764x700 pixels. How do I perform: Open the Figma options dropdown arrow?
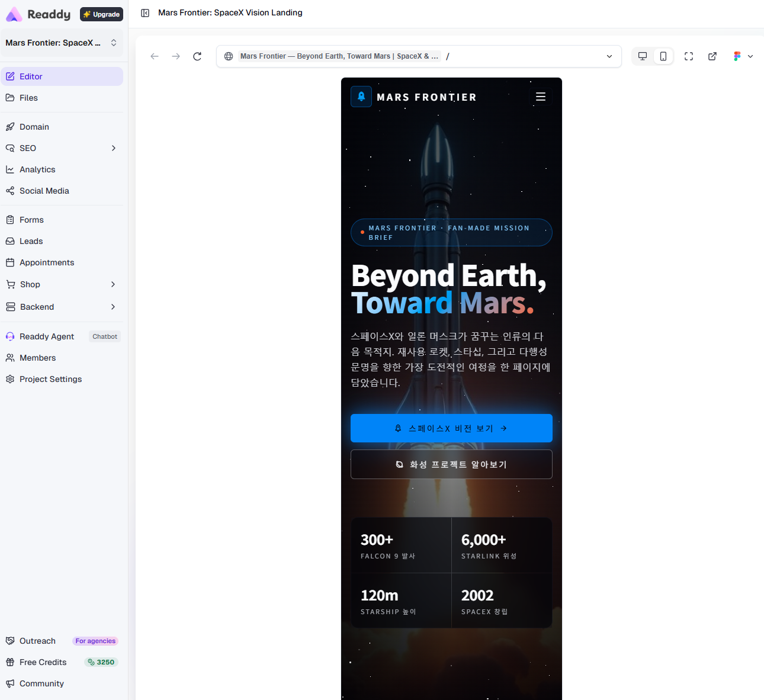(750, 56)
